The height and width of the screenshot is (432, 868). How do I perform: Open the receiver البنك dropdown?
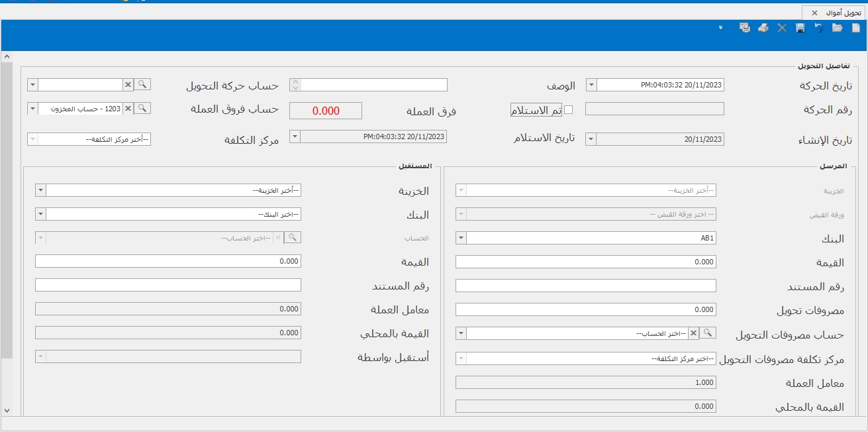[x=40, y=215]
